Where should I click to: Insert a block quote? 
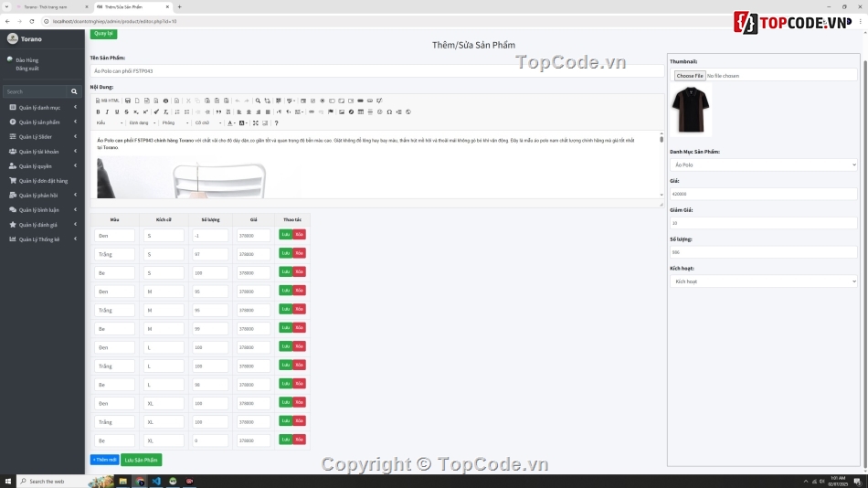tap(218, 111)
